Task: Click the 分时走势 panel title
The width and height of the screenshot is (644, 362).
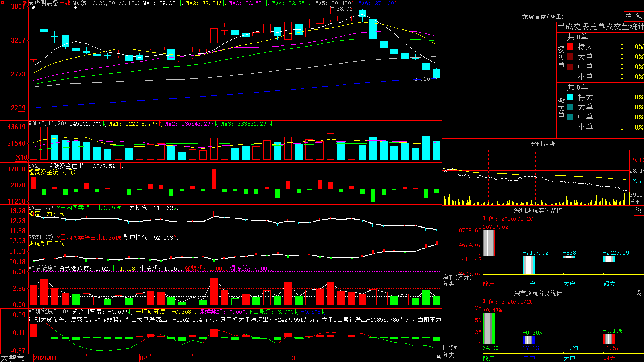Action: [x=543, y=144]
